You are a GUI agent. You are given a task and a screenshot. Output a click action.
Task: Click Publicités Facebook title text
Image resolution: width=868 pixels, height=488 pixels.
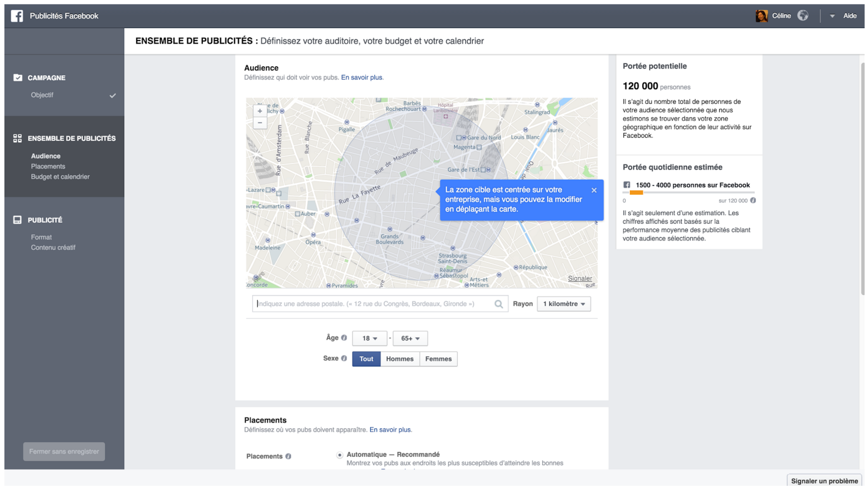[64, 16]
